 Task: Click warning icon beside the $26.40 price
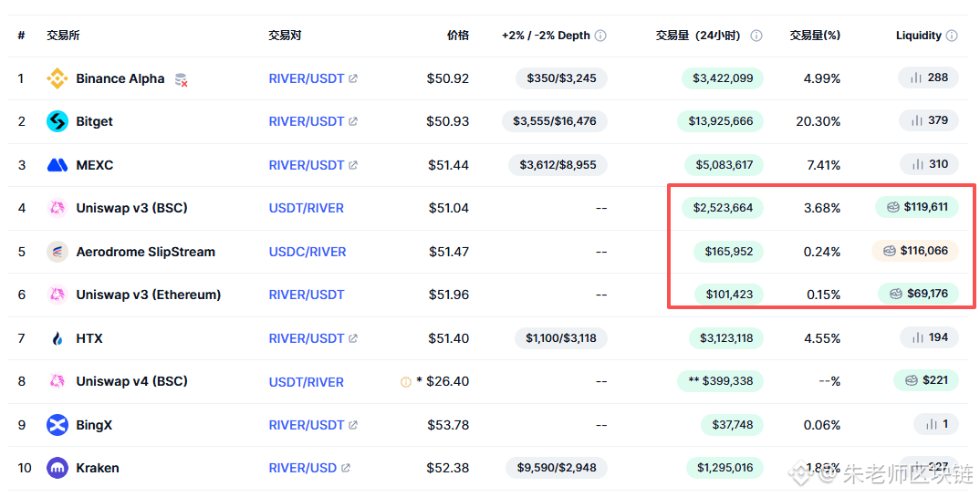tap(406, 382)
